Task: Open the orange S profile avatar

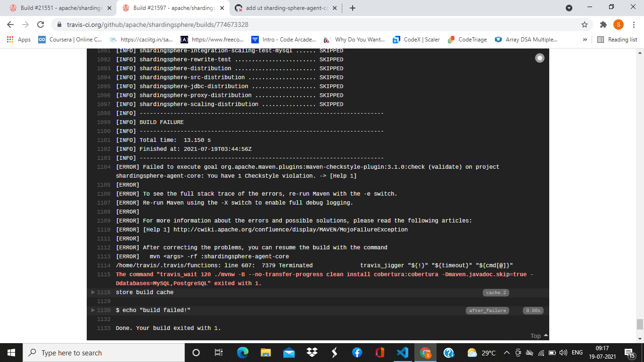Action: 619,25
